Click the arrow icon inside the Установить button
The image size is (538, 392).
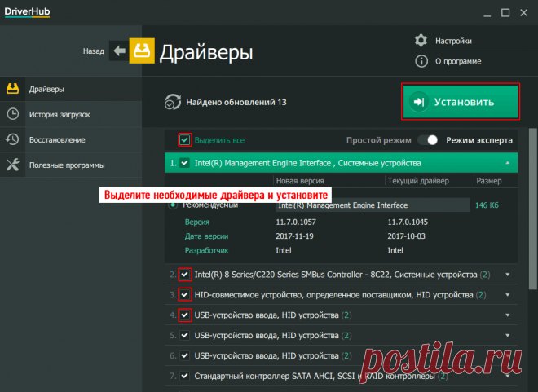(419, 102)
